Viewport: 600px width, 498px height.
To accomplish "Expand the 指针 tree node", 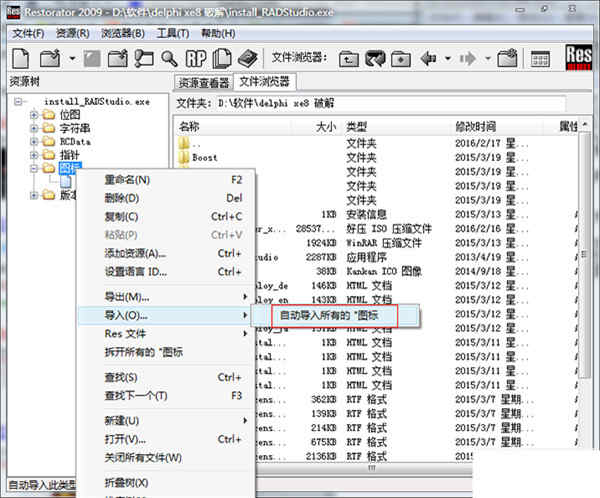I will (34, 155).
